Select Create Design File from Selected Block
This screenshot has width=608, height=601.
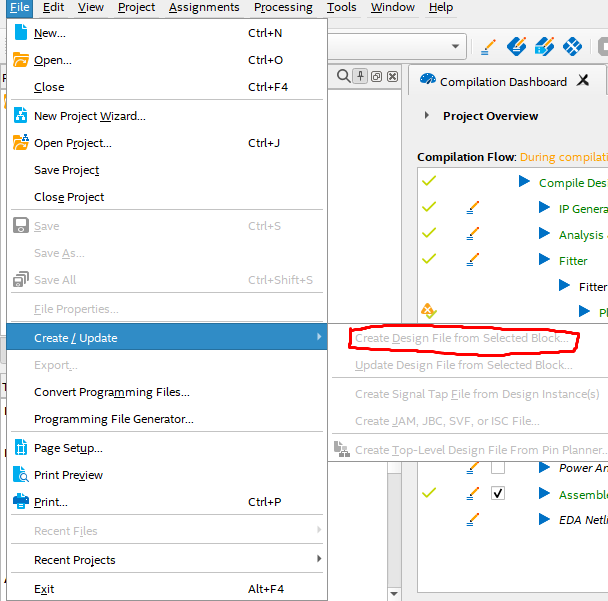click(461, 338)
